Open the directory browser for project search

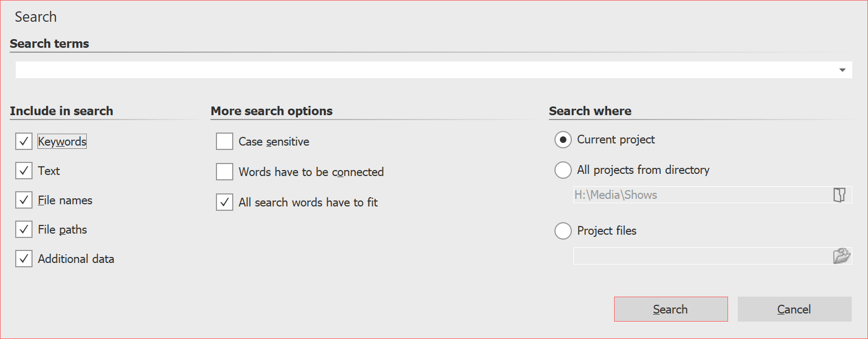coord(840,194)
